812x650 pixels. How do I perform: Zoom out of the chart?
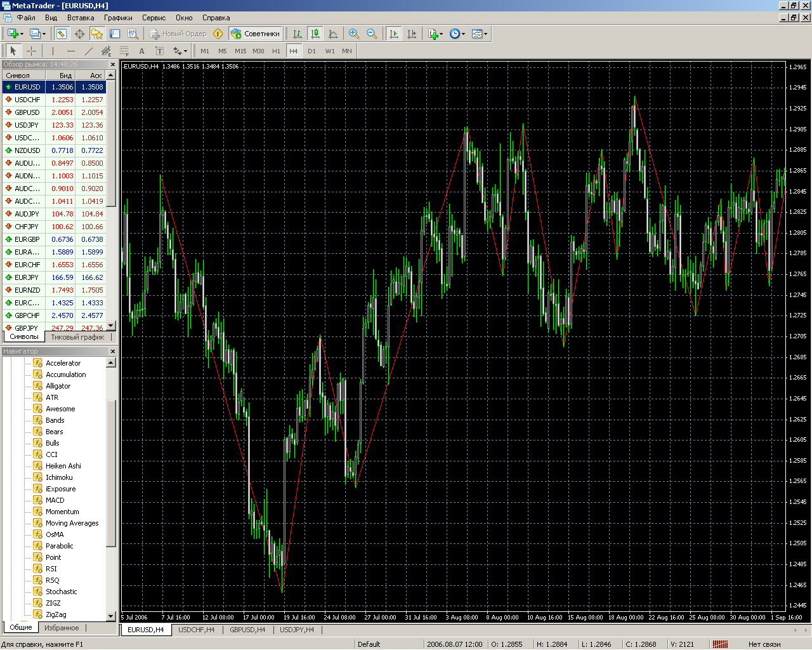click(372, 34)
